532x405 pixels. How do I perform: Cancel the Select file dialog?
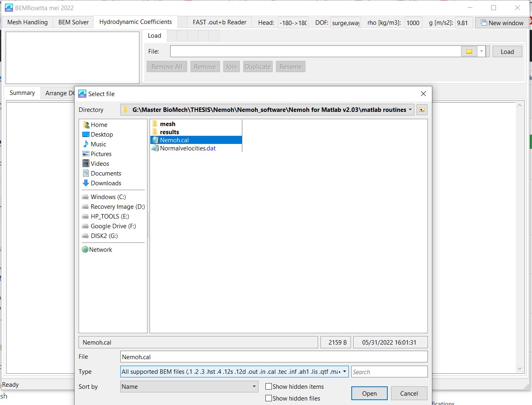409,393
